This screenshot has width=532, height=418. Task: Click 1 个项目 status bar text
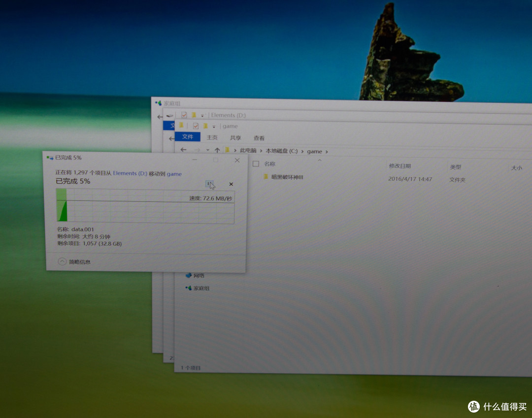click(x=191, y=368)
